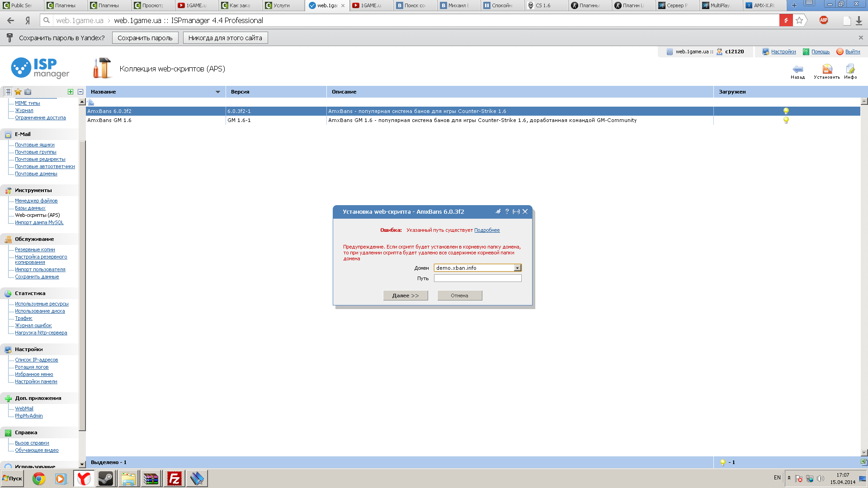
Task: Click Выйти to log out
Action: point(852,52)
